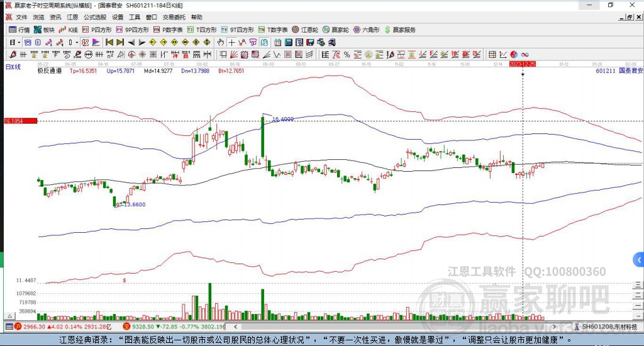
Task: Toggle the highlighted 极反通道 indicator button
Action: tap(85, 42)
